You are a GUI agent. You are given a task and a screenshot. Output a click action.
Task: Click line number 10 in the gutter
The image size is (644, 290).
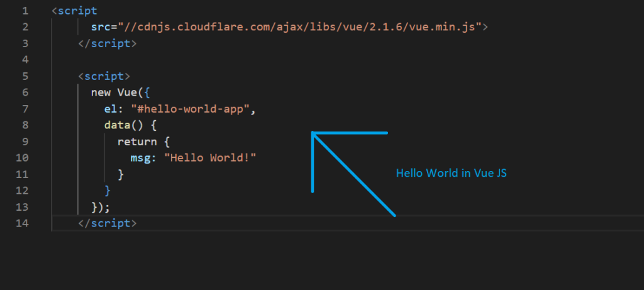pyautogui.click(x=22, y=158)
